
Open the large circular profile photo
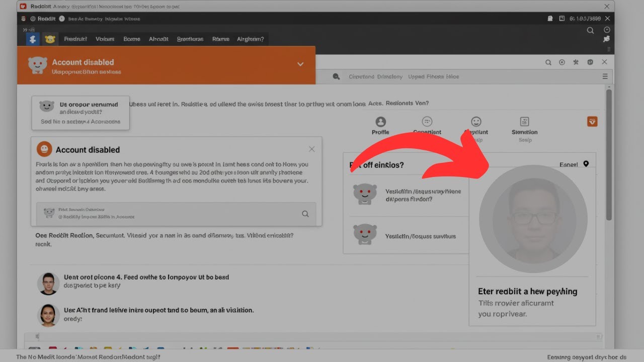pos(533,219)
